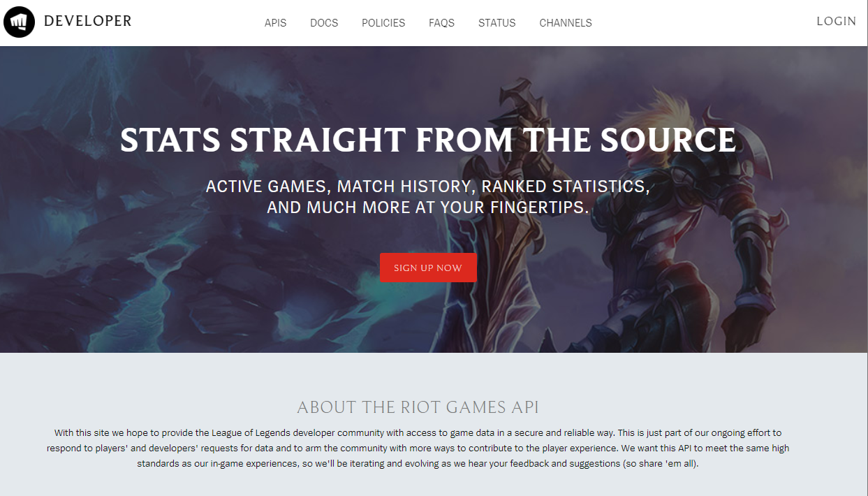Click the 'About The Riot Games API' heading

(418, 407)
